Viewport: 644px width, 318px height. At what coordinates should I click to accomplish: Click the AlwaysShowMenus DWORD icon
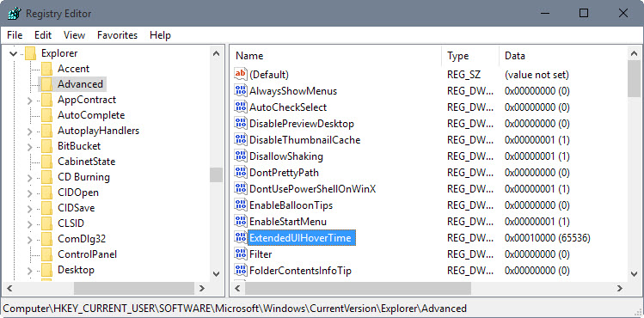click(x=240, y=91)
